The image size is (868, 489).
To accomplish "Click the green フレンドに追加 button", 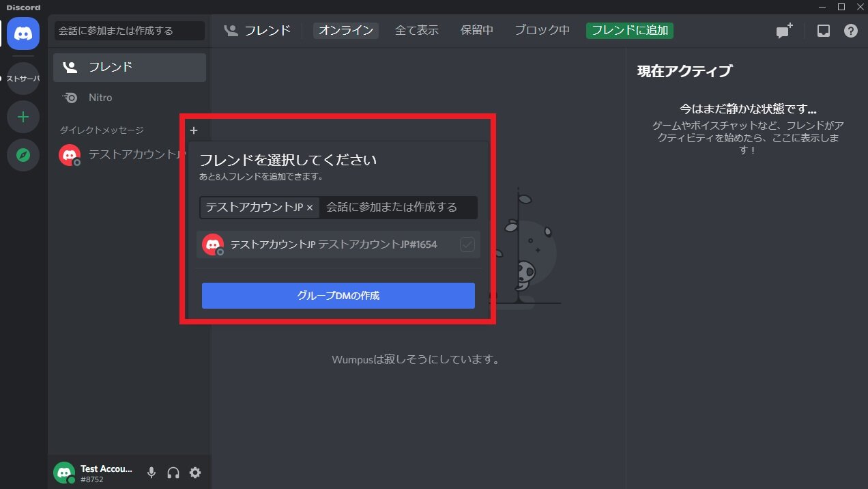I will 630,30.
